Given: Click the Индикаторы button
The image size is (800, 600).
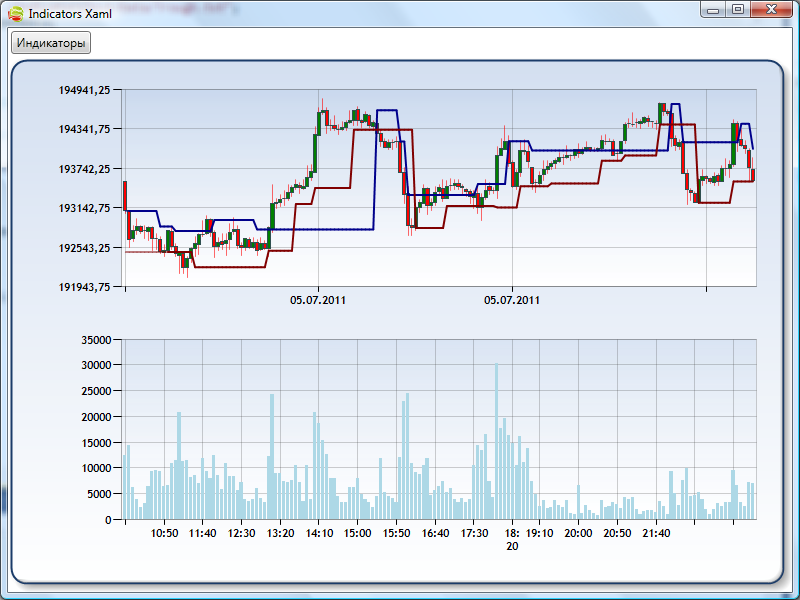Looking at the screenshot, I should click(x=50, y=44).
